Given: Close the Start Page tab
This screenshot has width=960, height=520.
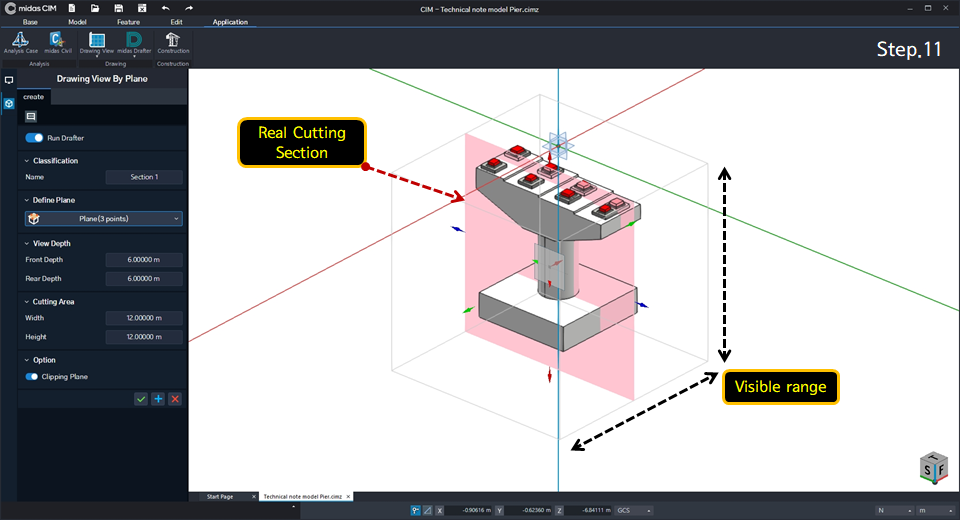Looking at the screenshot, I should 253,497.
